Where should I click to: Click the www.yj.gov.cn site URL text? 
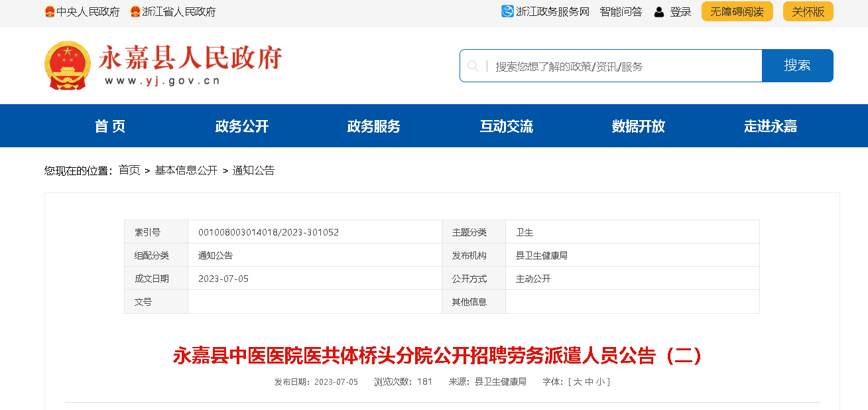(x=162, y=81)
